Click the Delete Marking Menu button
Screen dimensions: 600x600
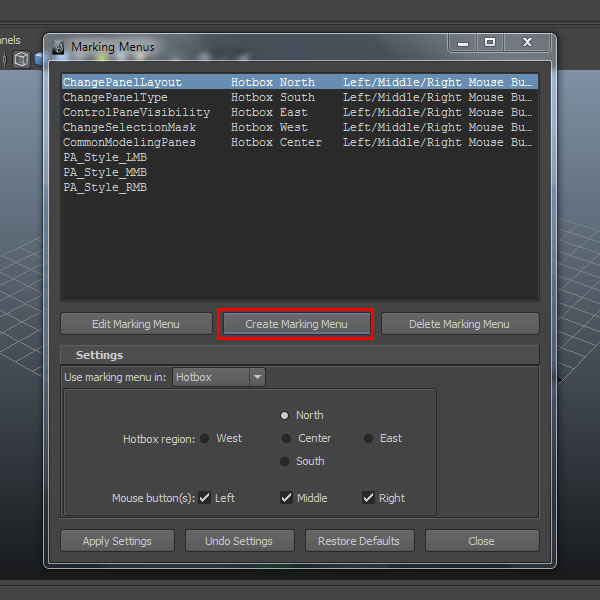click(460, 324)
